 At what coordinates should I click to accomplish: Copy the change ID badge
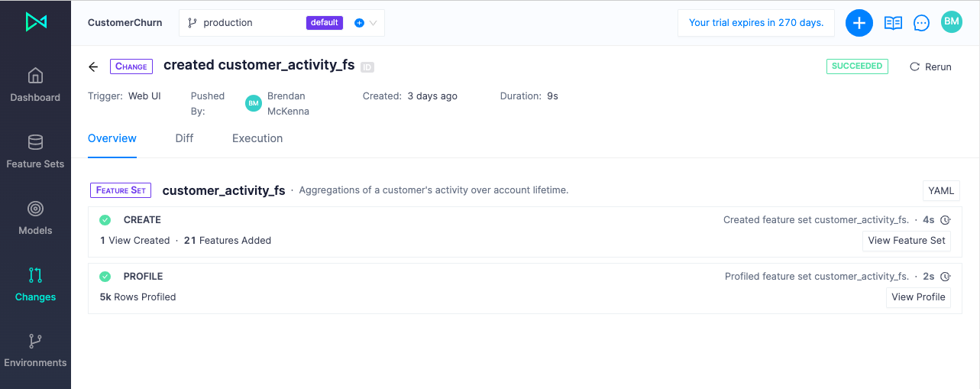pos(367,67)
